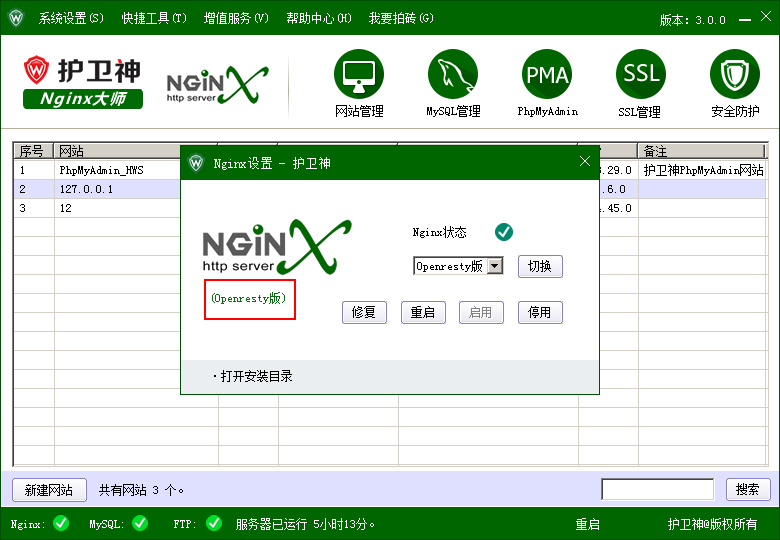
Task: Launch PhpMyAdmin via the PMA icon
Action: pyautogui.click(x=547, y=75)
